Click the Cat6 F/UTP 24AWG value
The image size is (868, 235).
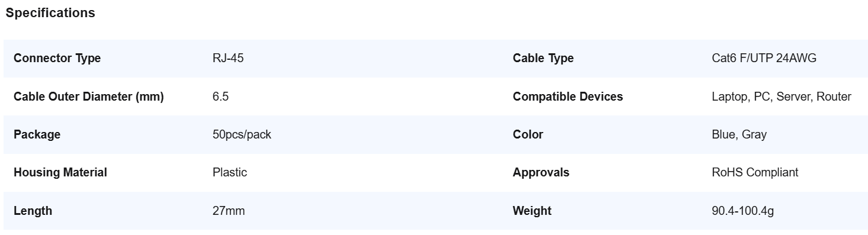764,59
